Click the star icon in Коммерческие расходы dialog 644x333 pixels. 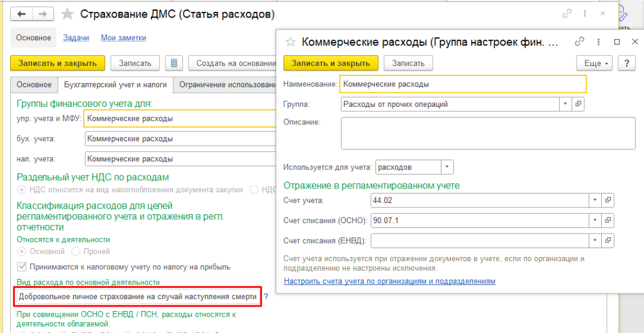[291, 42]
